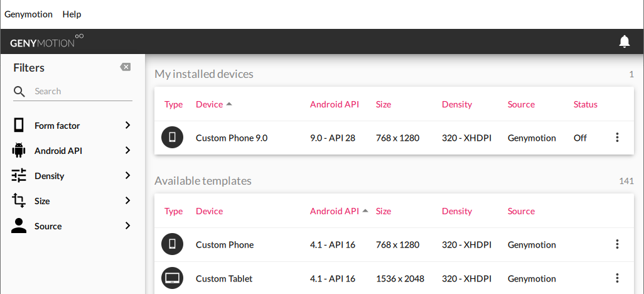Sort installed devices by Android API
The width and height of the screenshot is (644, 294).
[x=335, y=104]
